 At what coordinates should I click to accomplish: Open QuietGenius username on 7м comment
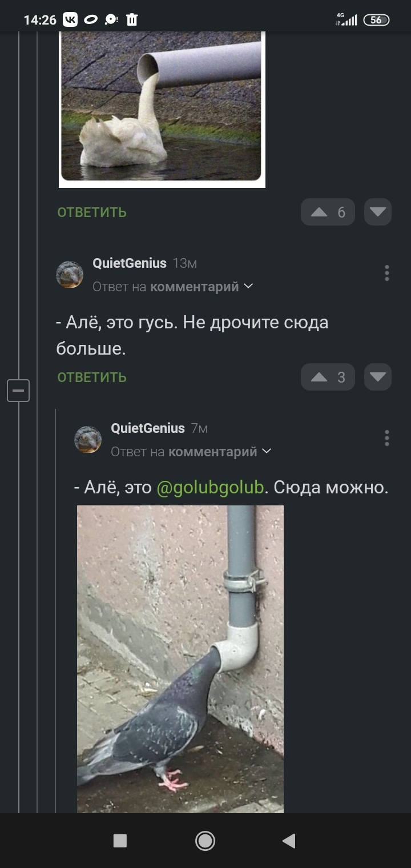(x=148, y=428)
